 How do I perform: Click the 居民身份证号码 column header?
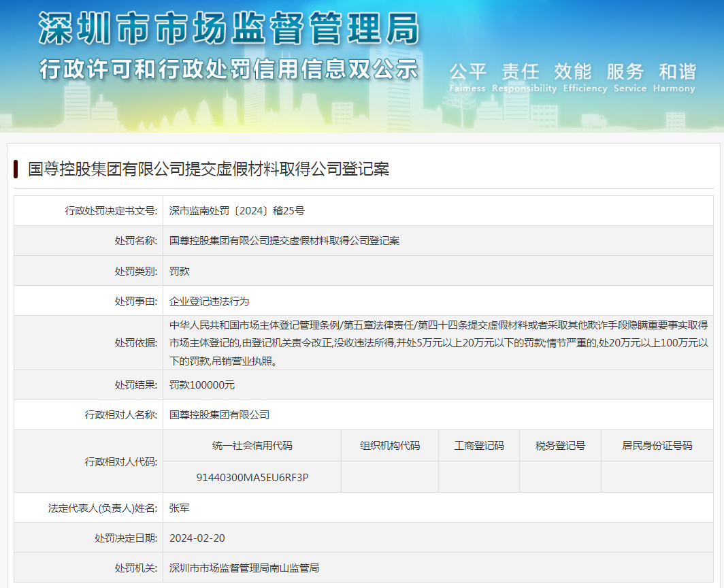pyautogui.click(x=657, y=446)
